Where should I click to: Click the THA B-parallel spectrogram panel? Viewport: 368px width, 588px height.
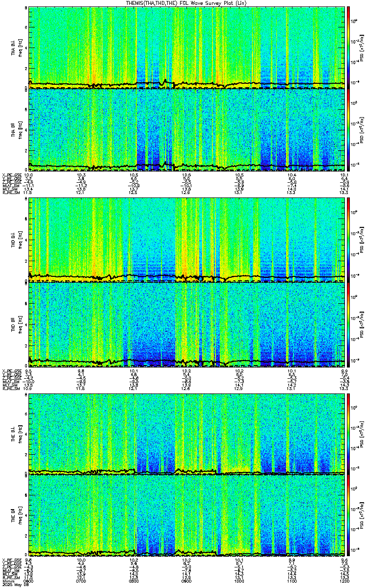[186, 129]
